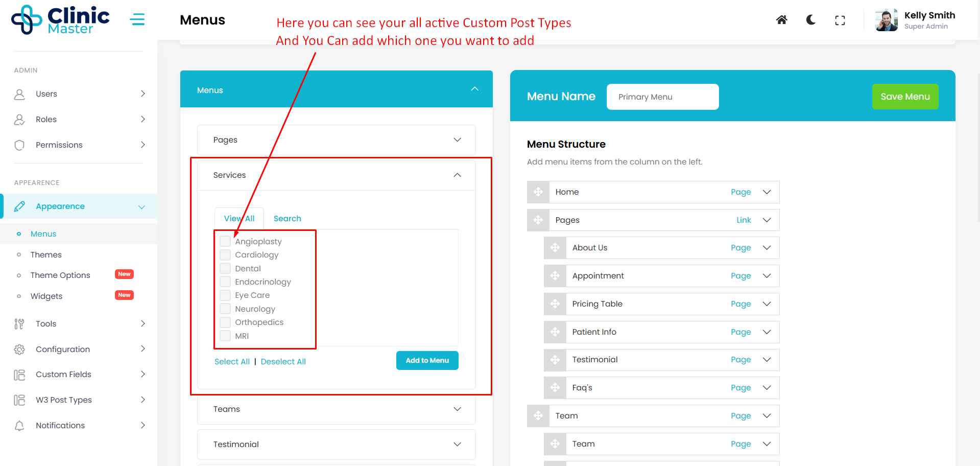Screen dimensions: 980x466
Task: Switch to the Search tab
Action: (287, 219)
